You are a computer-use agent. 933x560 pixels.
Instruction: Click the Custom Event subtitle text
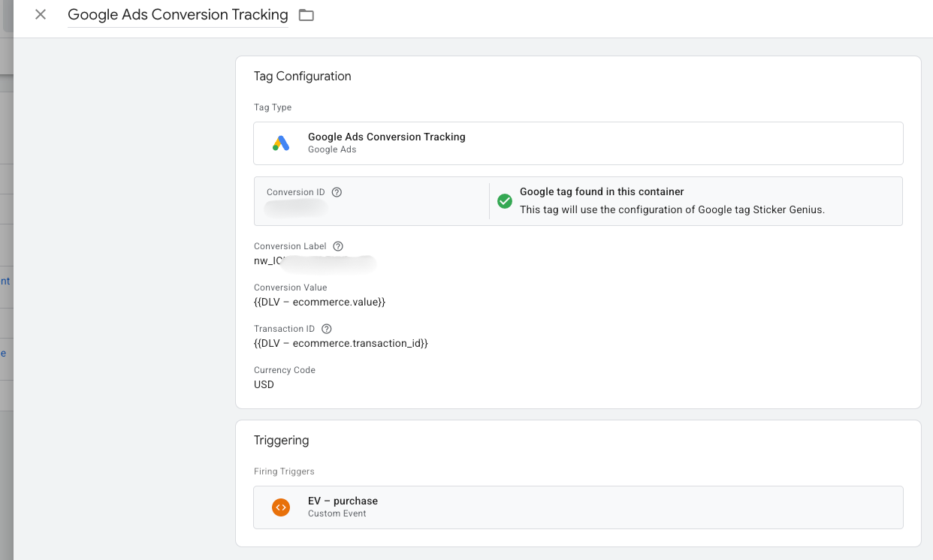(337, 513)
